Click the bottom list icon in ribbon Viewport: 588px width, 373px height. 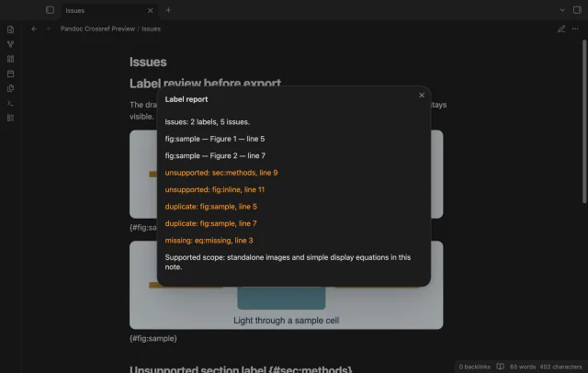(10, 118)
